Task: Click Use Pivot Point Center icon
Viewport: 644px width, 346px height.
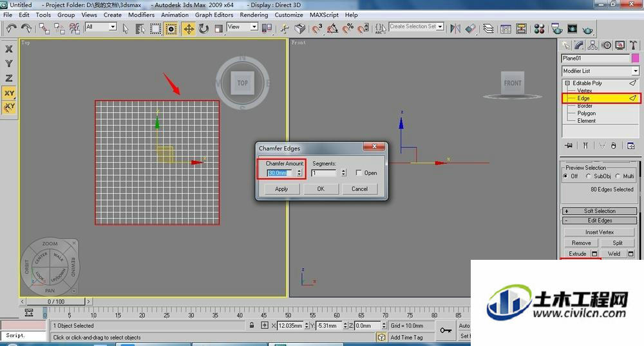Action: point(267,29)
